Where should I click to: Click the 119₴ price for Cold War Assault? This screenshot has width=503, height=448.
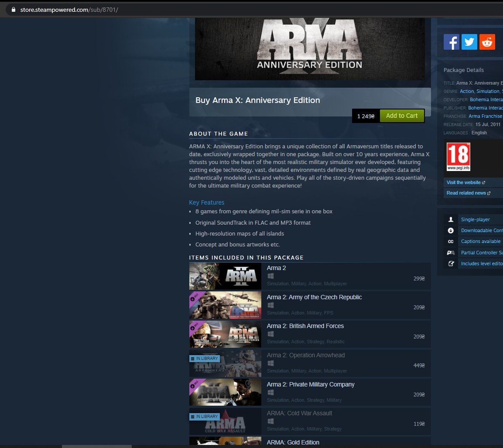419,424
